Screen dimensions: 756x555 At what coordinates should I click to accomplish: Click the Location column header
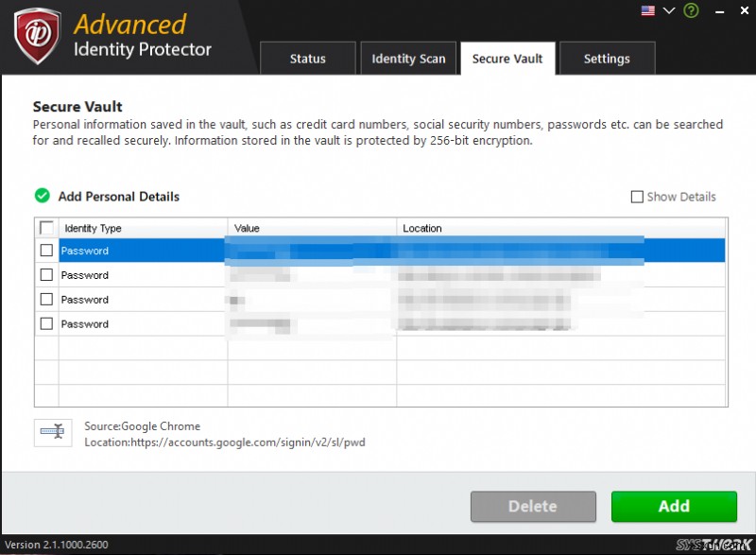click(422, 227)
